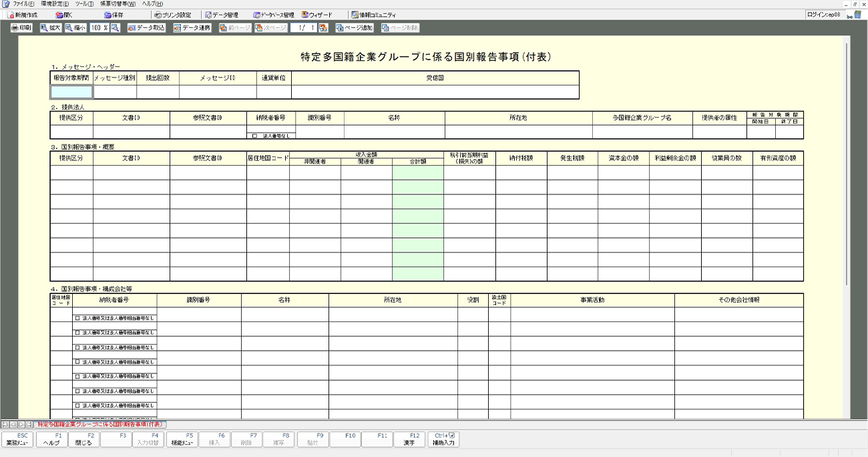
Task: Tick first 法人番号又は法人番号相当番号なし checkbox
Action: click(x=77, y=318)
